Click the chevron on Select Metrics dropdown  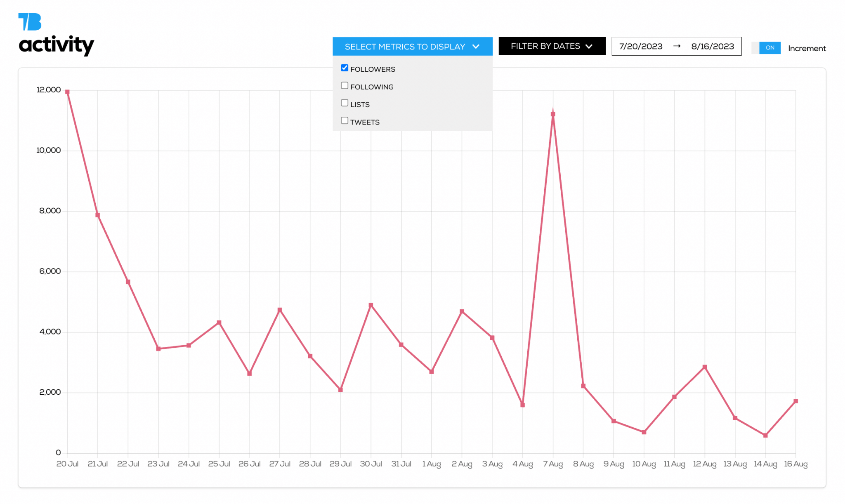pyautogui.click(x=476, y=47)
